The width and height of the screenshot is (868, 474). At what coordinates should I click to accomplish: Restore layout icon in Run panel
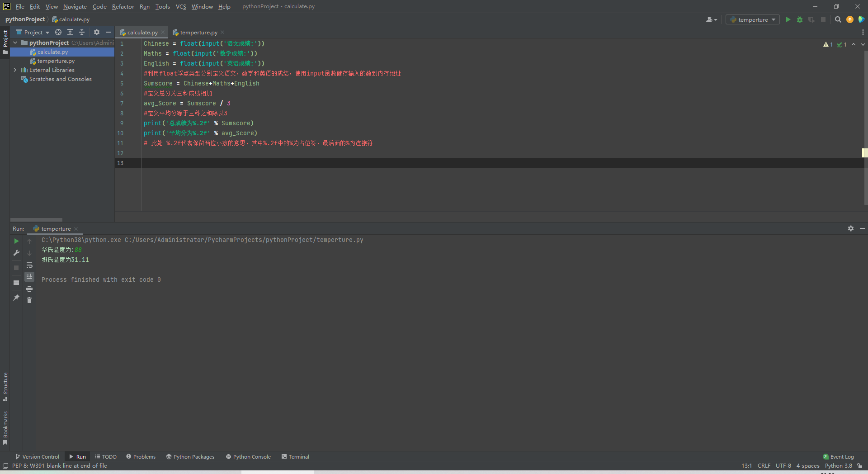pos(16,283)
